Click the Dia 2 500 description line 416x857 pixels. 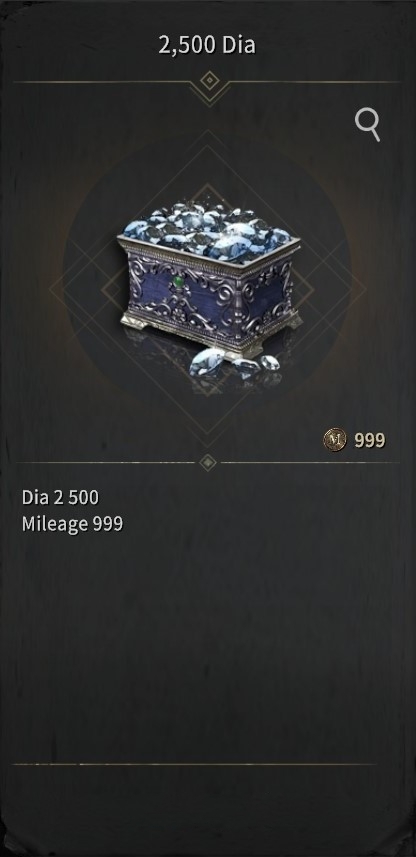pyautogui.click(x=60, y=497)
